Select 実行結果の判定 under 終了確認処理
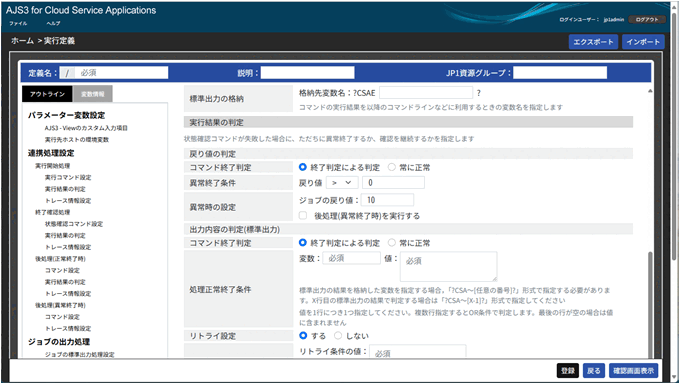The width and height of the screenshot is (680, 384). (x=65, y=236)
